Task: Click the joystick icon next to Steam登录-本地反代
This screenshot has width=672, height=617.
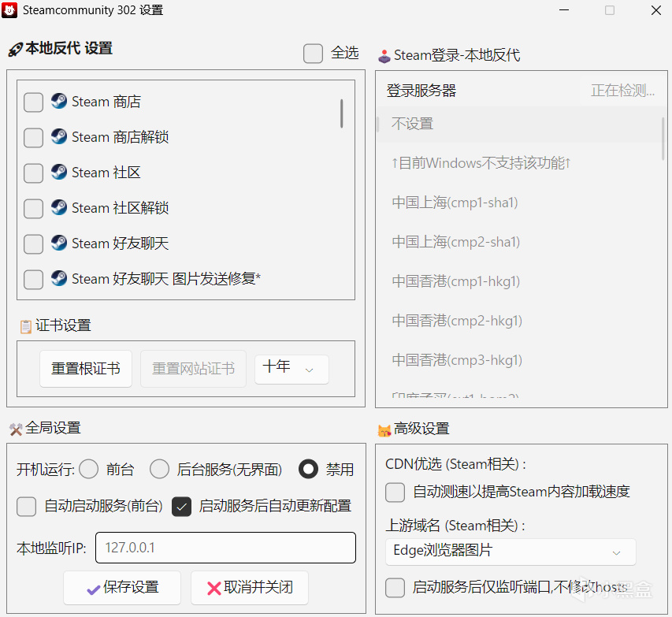Action: [x=384, y=56]
